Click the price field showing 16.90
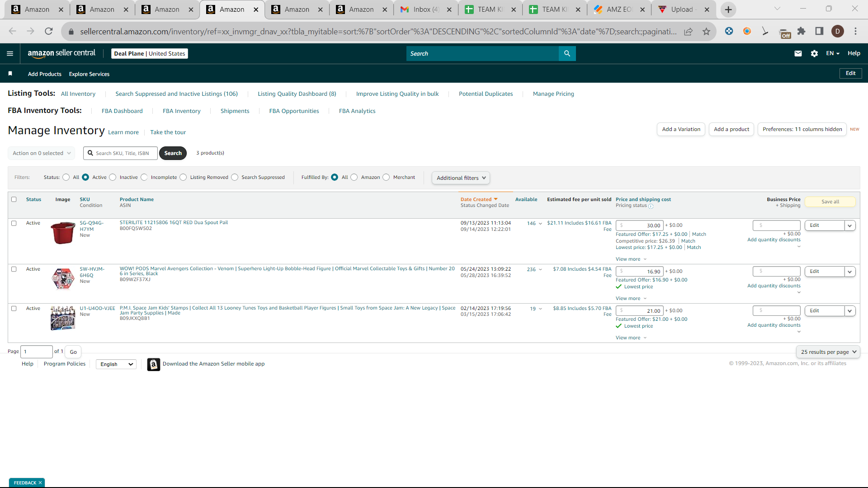 (639, 272)
